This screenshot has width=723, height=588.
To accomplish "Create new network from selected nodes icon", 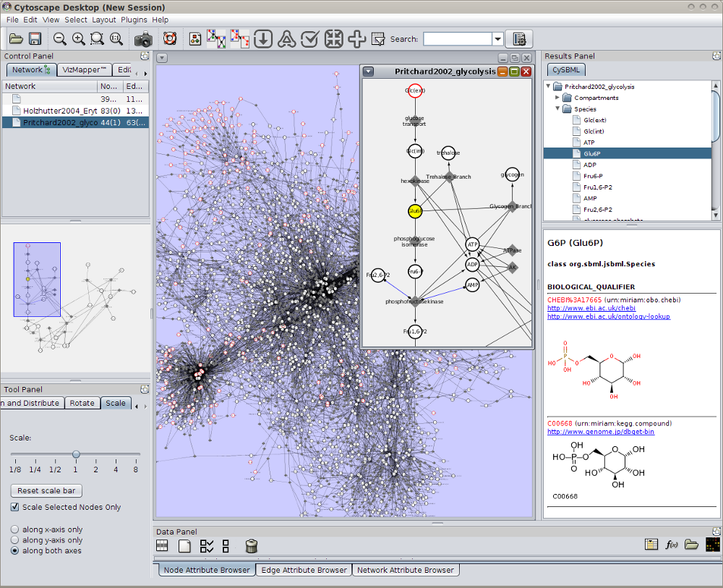I will (x=215, y=39).
